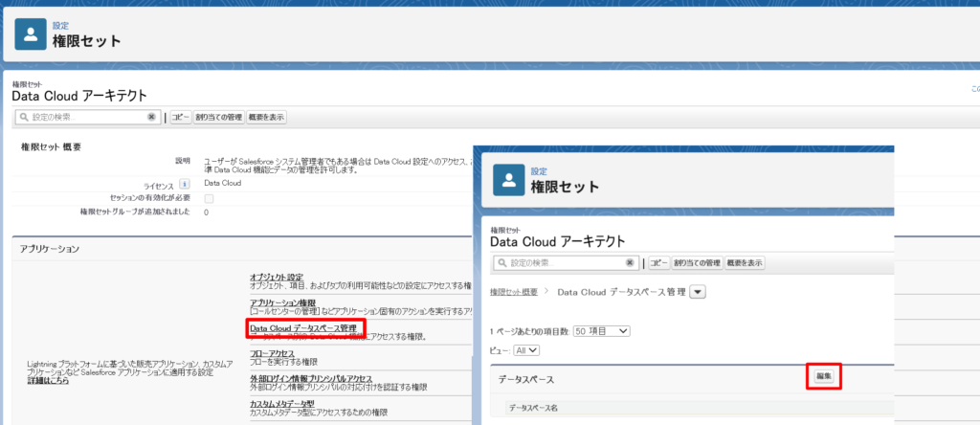Click the 権限セット 概要 heading in the background page
980x425 pixels.
click(52, 146)
